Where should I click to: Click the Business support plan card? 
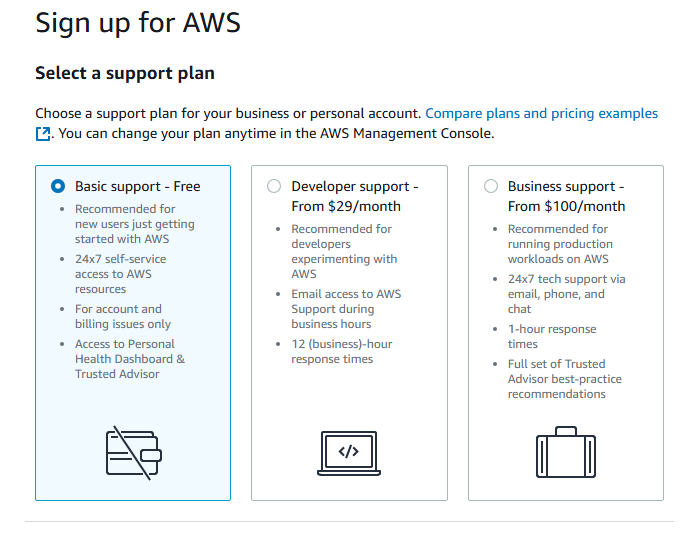point(566,333)
